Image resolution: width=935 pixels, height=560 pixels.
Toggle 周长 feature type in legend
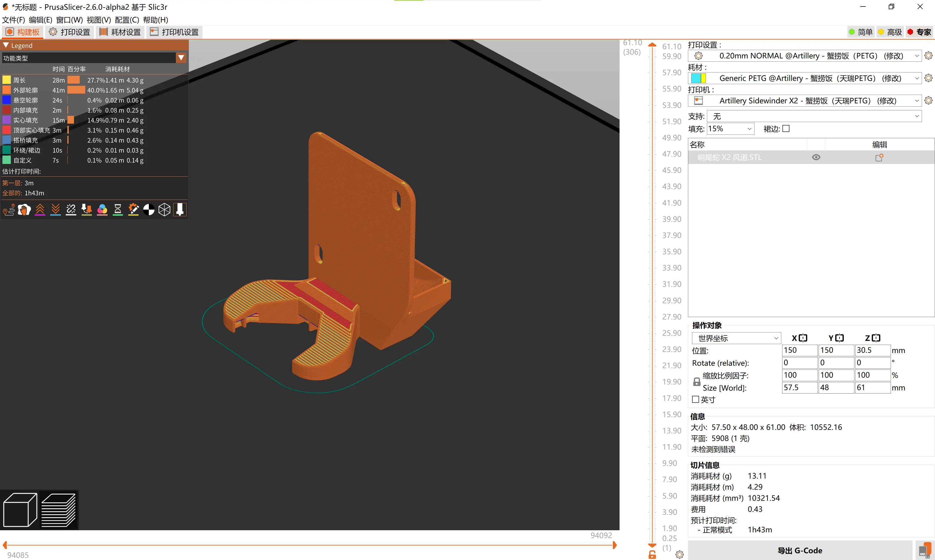pos(94,80)
